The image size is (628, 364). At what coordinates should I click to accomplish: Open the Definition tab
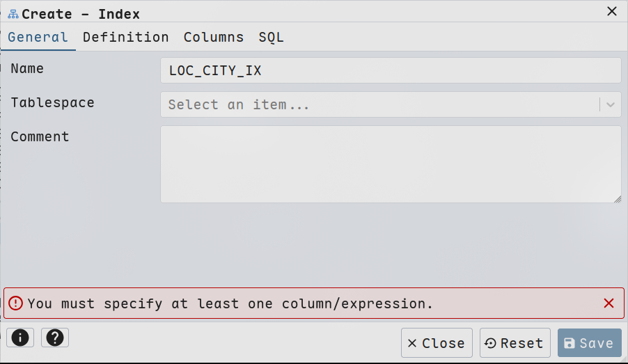(126, 38)
